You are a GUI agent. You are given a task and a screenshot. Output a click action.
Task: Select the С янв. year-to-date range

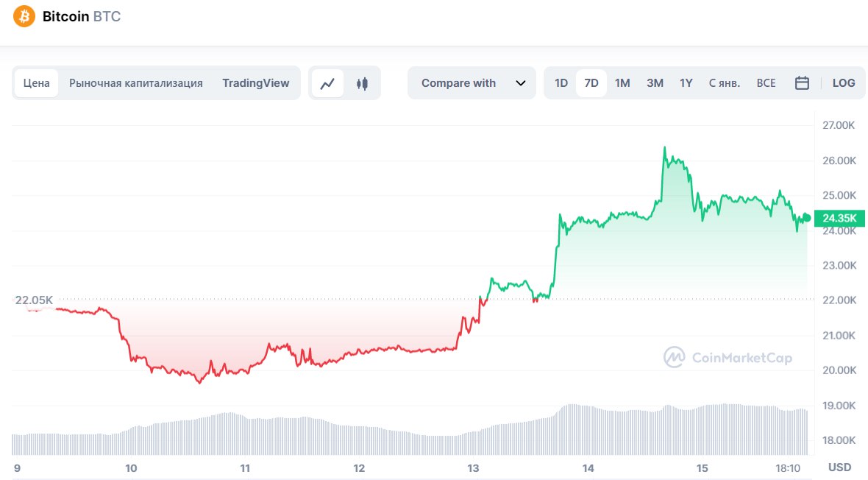click(x=725, y=83)
